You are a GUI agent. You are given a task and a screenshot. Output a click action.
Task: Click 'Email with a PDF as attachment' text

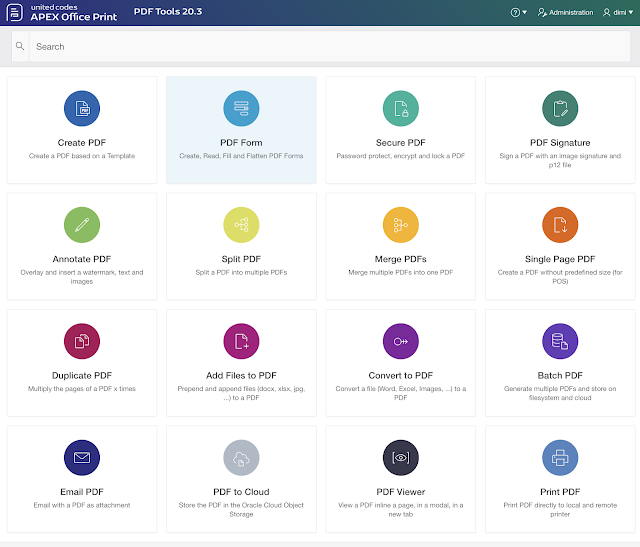[x=82, y=505]
